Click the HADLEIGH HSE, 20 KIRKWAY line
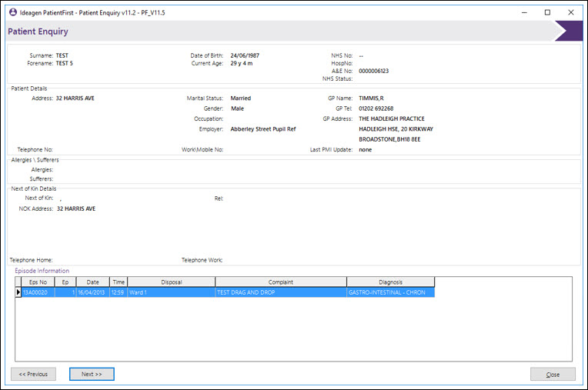The image size is (588, 390). pyautogui.click(x=396, y=129)
